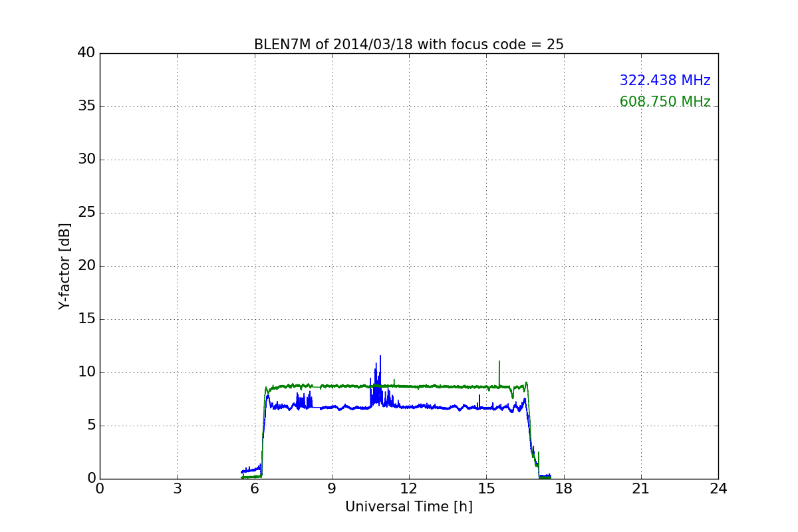Select the blue 322.438 MHz legend label
The height and width of the screenshot is (532, 798).
(x=665, y=80)
